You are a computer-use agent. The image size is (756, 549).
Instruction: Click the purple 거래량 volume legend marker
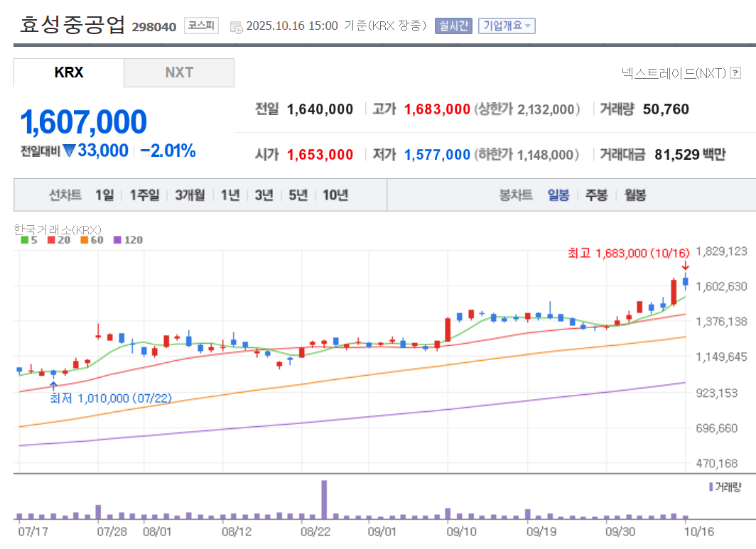pos(711,487)
